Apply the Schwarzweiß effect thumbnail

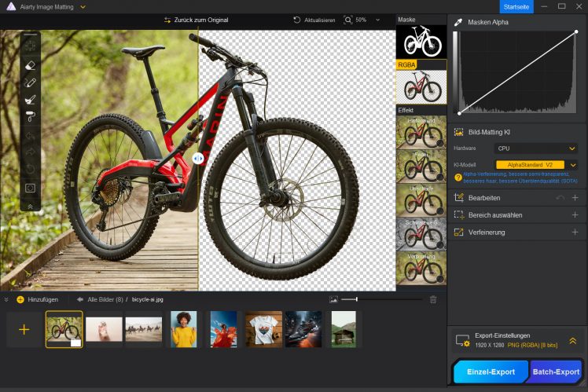click(x=421, y=234)
